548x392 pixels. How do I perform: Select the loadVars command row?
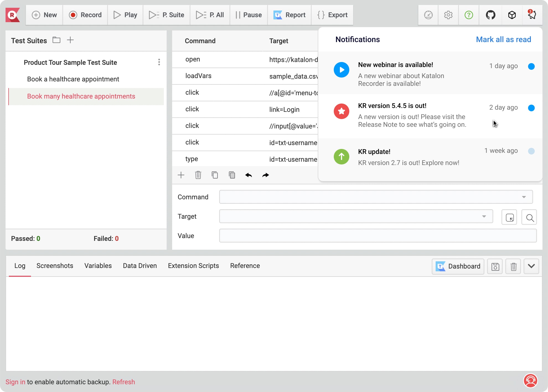pyautogui.click(x=245, y=76)
